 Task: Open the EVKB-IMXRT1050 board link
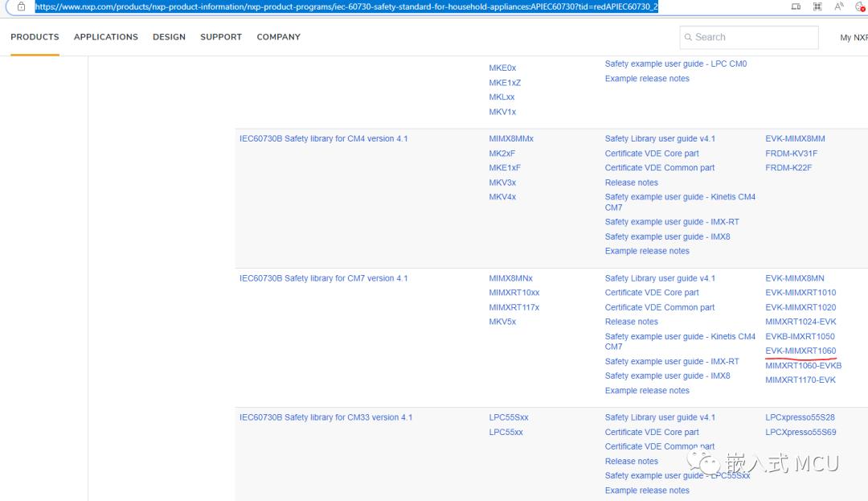point(800,337)
